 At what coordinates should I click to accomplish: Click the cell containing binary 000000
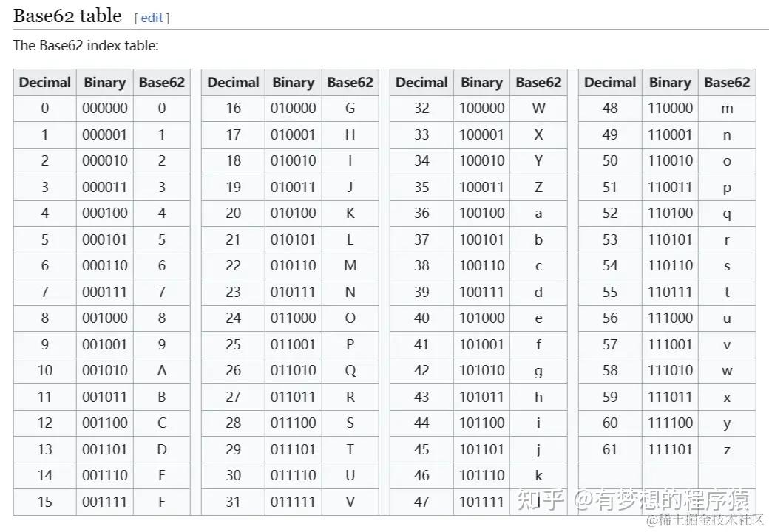click(104, 108)
